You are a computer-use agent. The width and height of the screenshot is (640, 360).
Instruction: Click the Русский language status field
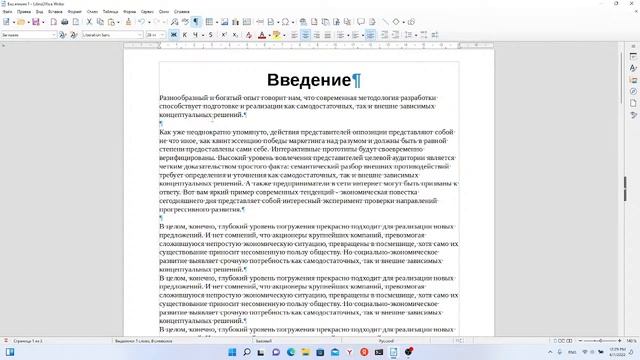click(x=386, y=341)
